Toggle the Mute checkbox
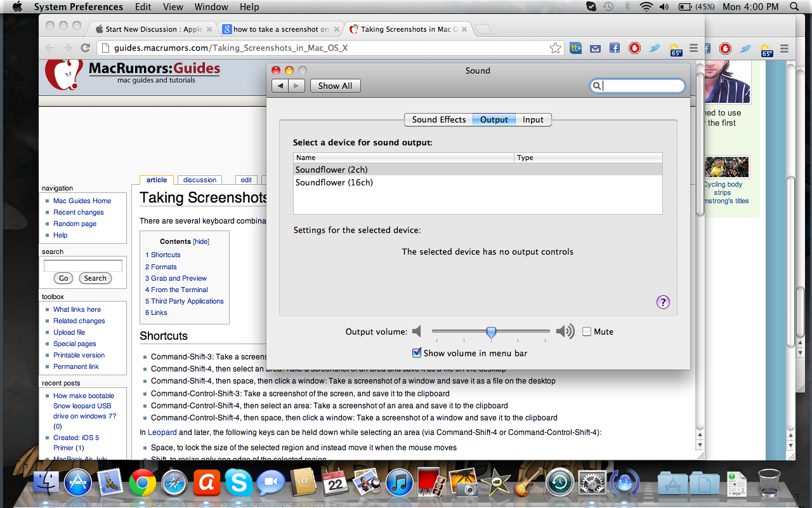812x508 pixels. point(587,331)
